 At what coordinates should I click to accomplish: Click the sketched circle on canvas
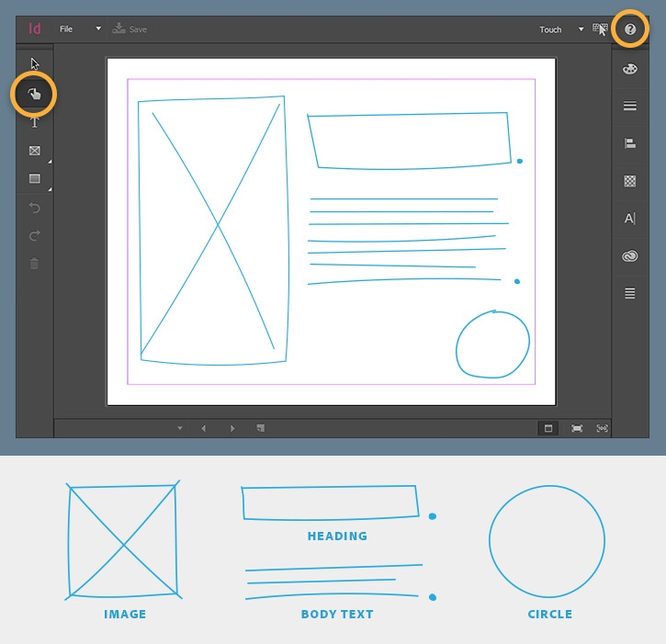tap(492, 345)
